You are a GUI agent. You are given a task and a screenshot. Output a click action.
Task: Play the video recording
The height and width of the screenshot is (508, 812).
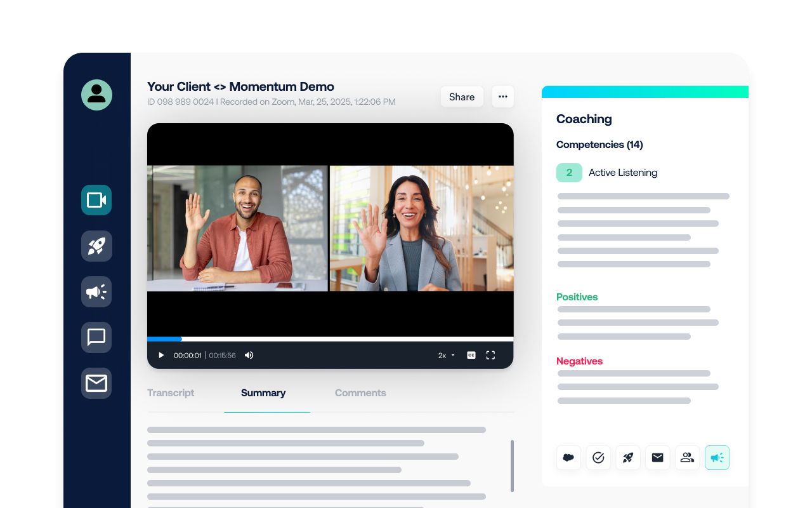pyautogui.click(x=161, y=356)
